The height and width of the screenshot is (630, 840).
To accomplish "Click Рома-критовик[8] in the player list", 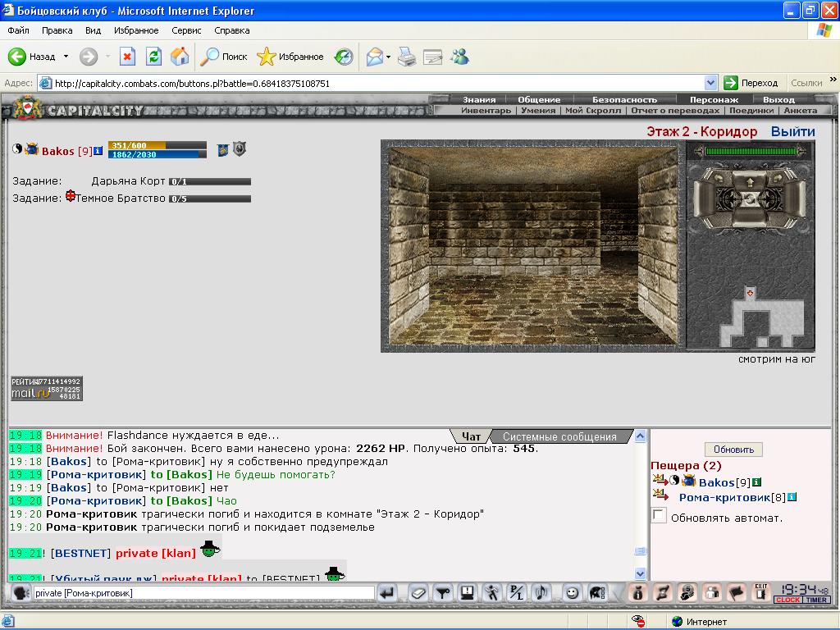I will 733,497.
